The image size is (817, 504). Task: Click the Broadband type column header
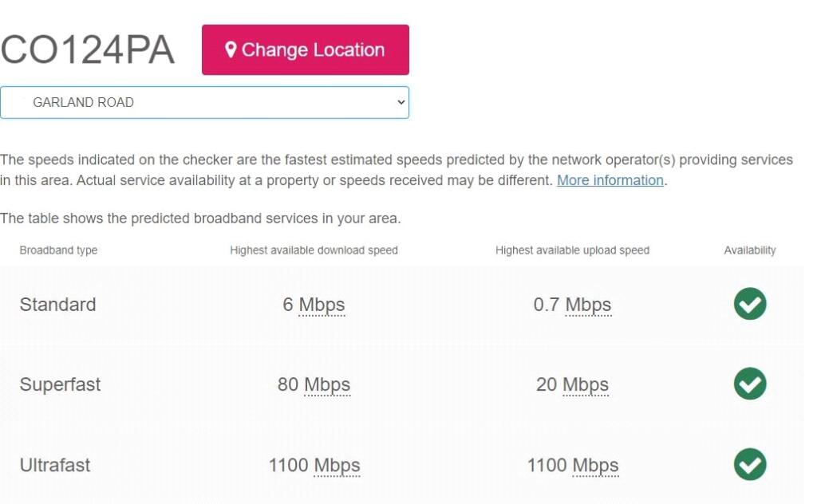coord(58,250)
